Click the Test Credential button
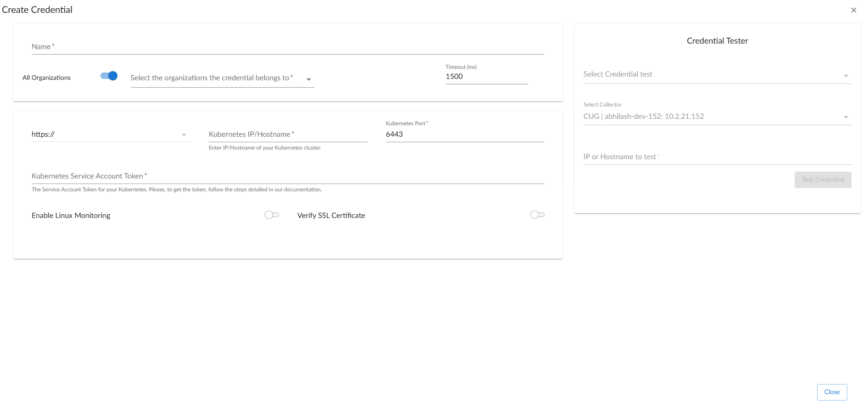868x407 pixels. coord(823,180)
